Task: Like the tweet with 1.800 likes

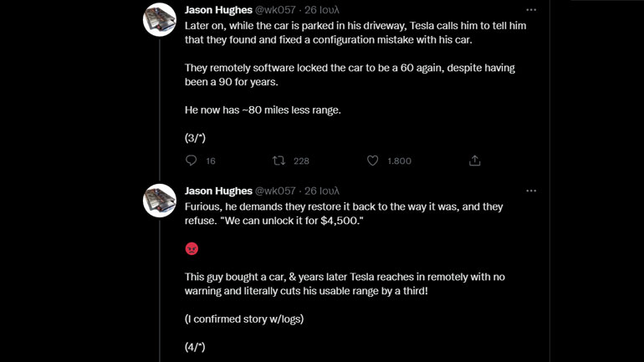Action: [373, 161]
